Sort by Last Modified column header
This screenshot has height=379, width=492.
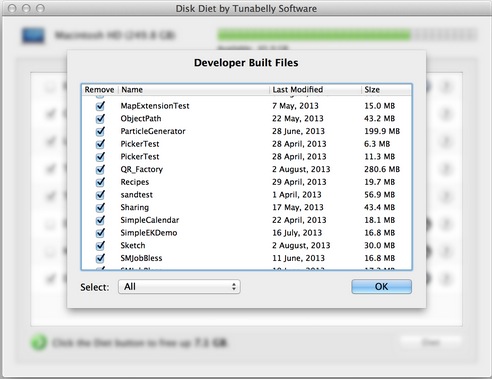click(x=315, y=90)
